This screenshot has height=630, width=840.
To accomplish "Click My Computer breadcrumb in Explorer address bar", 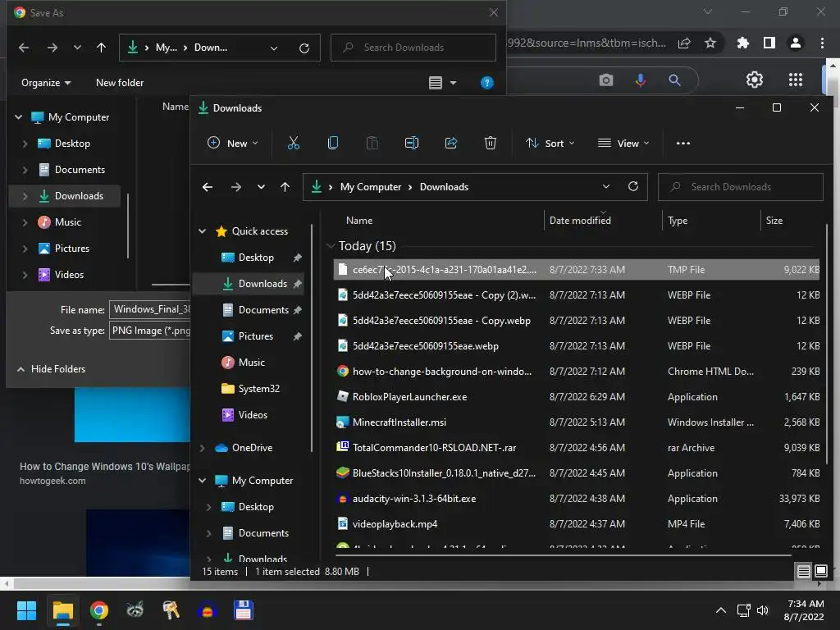I will [370, 186].
